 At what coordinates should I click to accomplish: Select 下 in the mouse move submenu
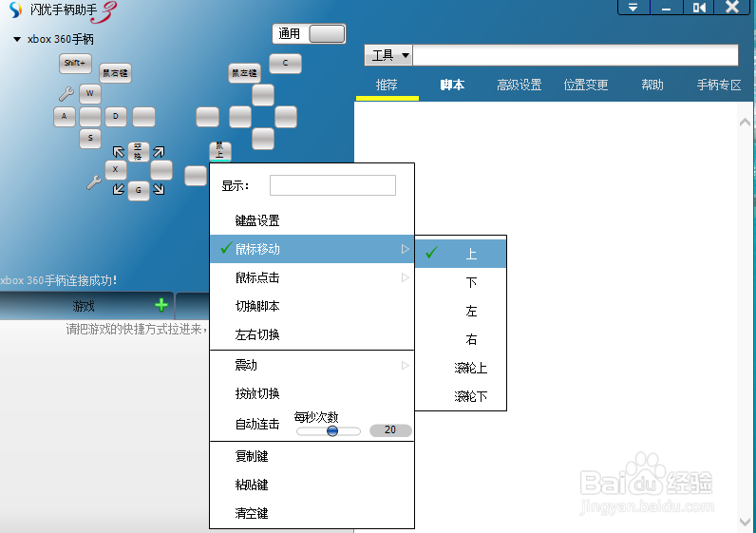[x=461, y=282]
